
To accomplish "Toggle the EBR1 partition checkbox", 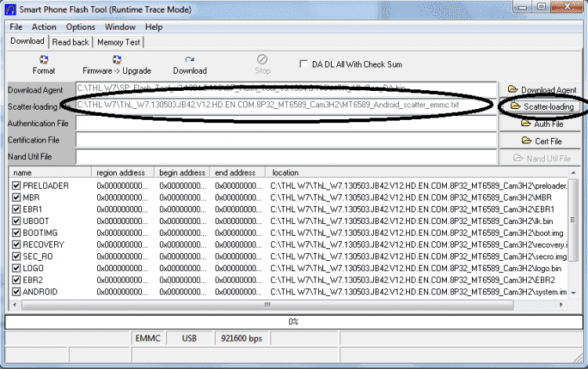I will tap(16, 209).
